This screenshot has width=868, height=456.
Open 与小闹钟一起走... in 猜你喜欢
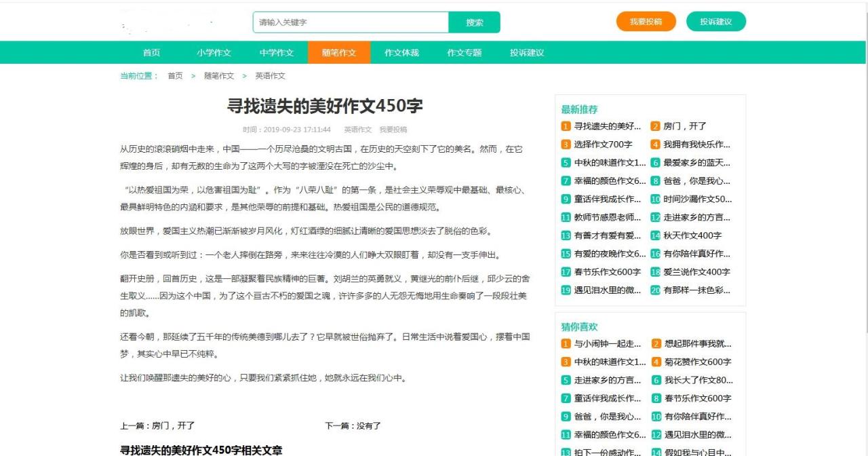pos(607,343)
